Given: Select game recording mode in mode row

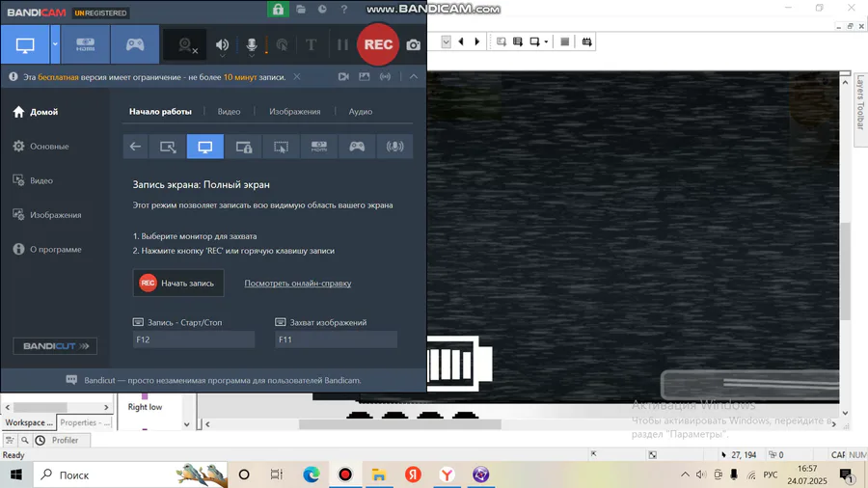Looking at the screenshot, I should point(357,147).
